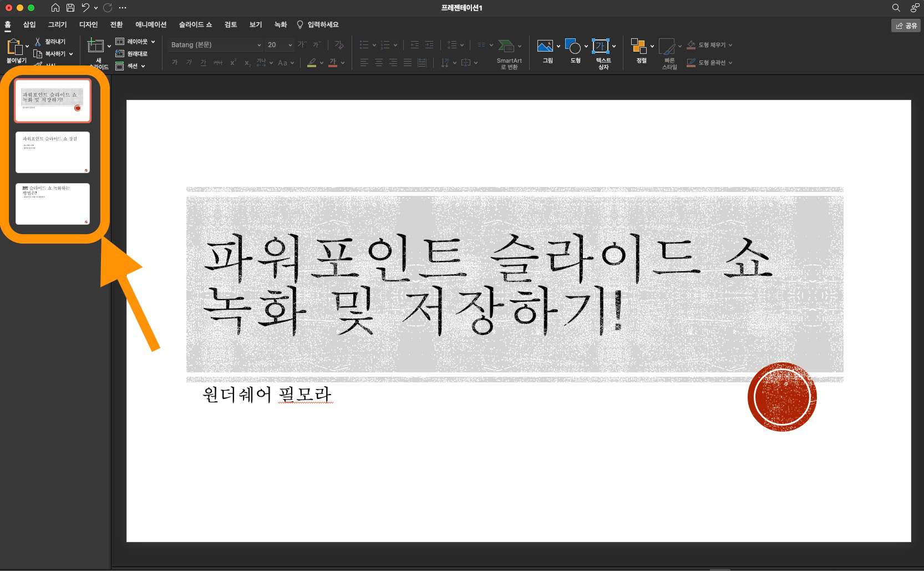Click the slide title text box

coord(515,284)
